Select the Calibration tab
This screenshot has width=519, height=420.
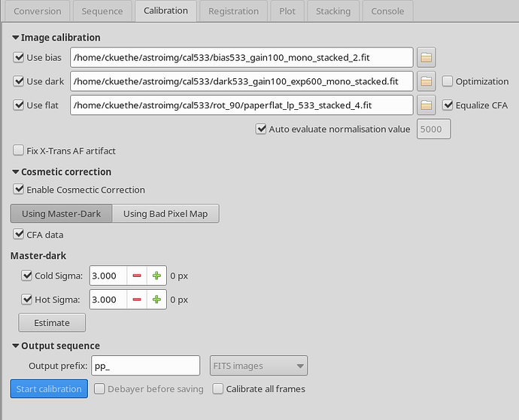[165, 11]
